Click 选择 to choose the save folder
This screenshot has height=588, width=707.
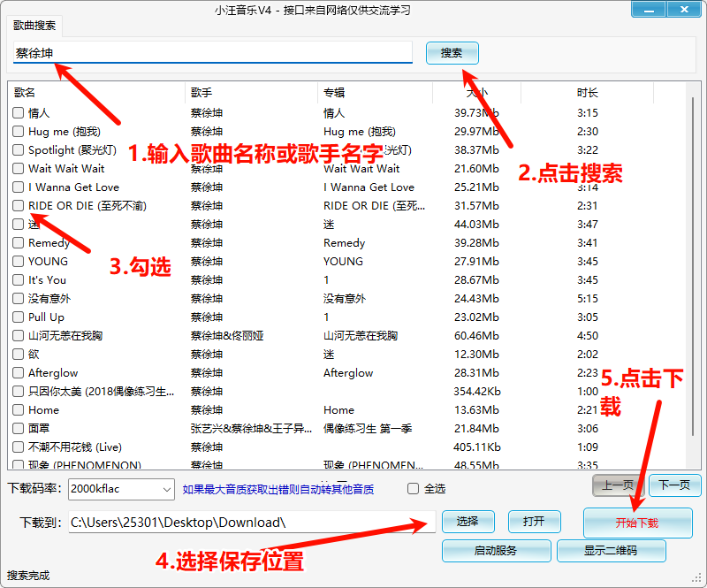click(468, 522)
